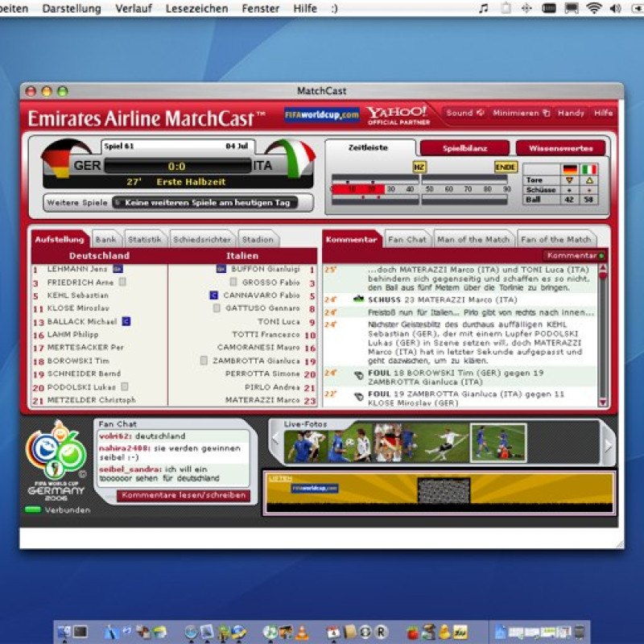Open the Lesezeichen menu
Image resolution: width=644 pixels, height=644 pixels.
[196, 8]
